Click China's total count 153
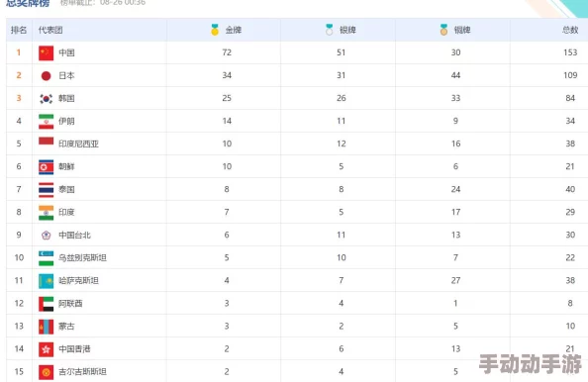The width and height of the screenshot is (588, 382). pyautogui.click(x=570, y=52)
